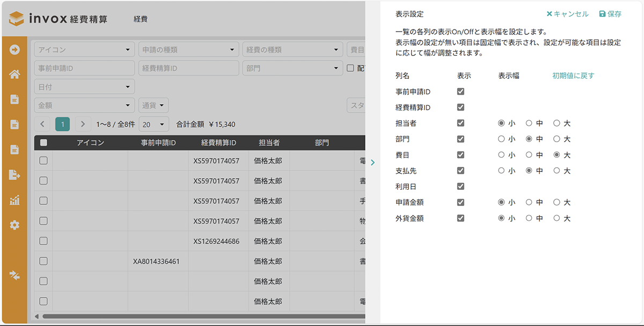Click the table's horizontal scrollbar
The image size is (644, 326).
[204, 316]
